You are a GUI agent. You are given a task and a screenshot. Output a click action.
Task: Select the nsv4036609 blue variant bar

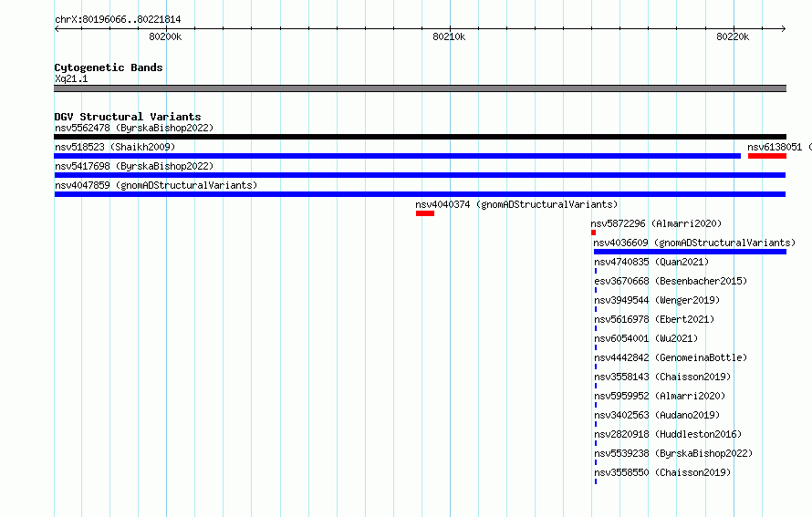[x=690, y=252]
